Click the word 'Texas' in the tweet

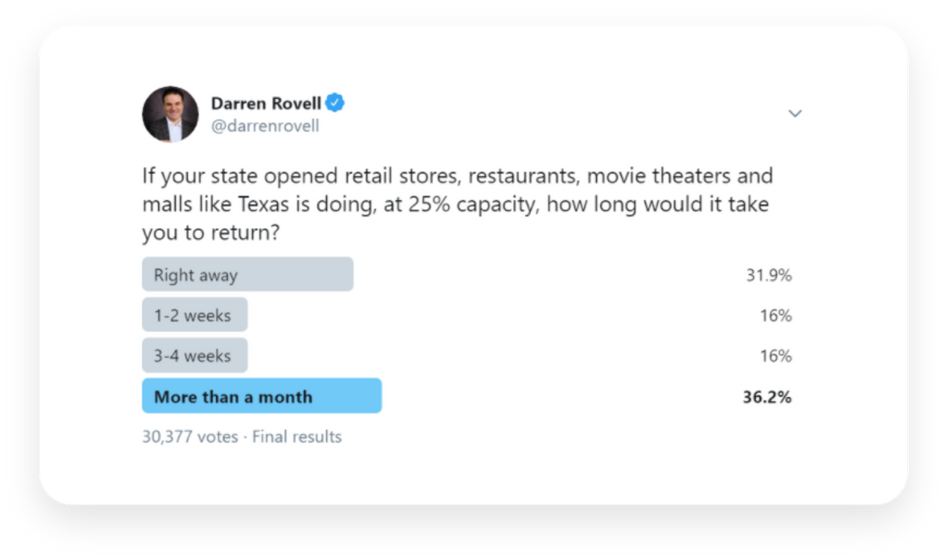tap(258, 205)
